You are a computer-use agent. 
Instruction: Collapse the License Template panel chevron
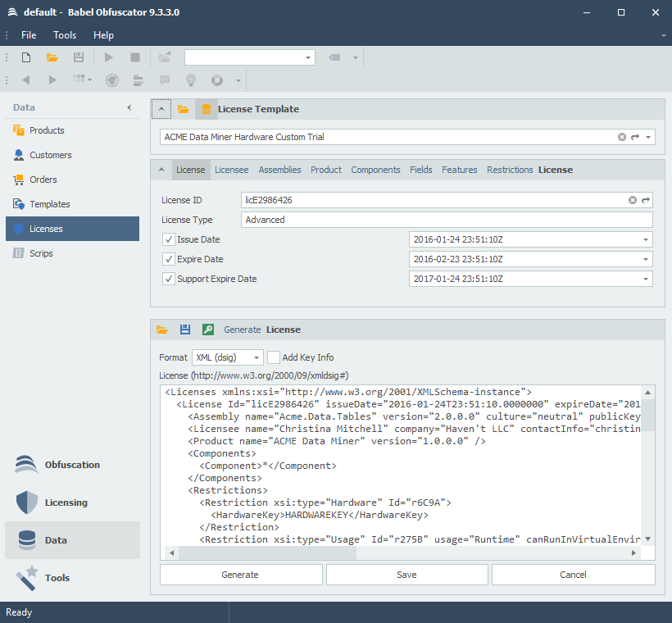[161, 109]
